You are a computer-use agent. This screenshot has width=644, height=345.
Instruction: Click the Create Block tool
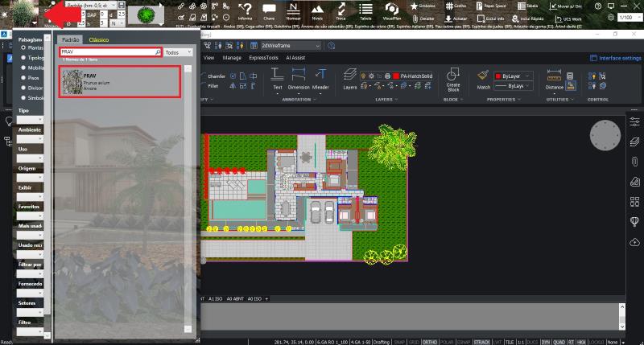click(x=452, y=79)
